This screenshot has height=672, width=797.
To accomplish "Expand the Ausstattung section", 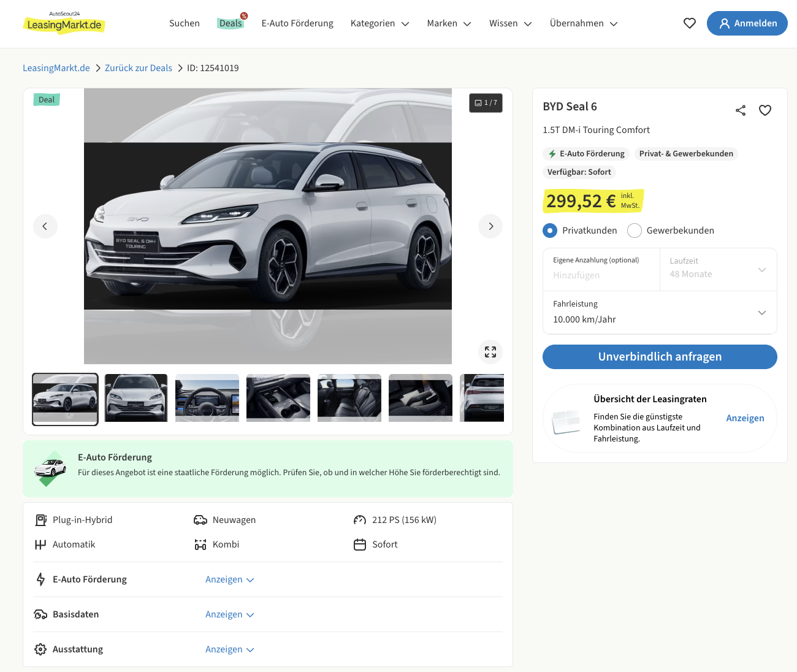I will pos(229,649).
